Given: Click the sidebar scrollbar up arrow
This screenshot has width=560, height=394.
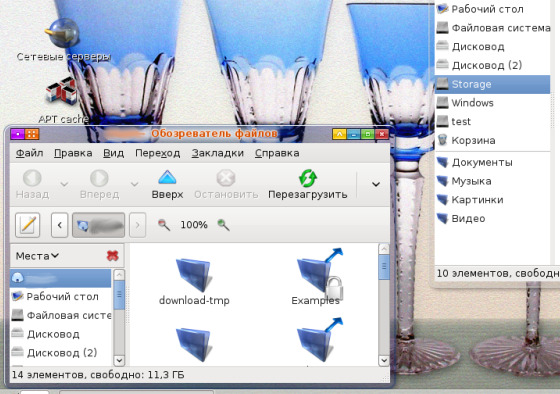Looking at the screenshot, I should (x=119, y=275).
